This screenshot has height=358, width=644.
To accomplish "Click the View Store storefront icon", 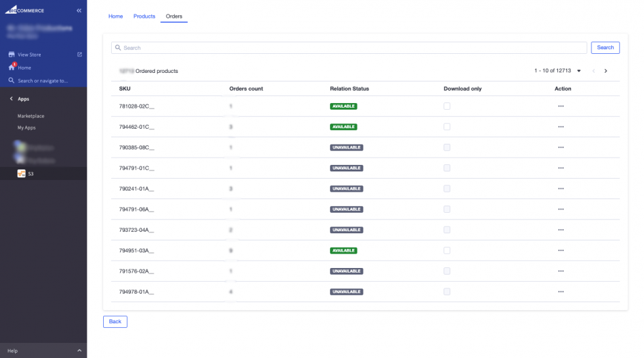I will click(x=11, y=55).
